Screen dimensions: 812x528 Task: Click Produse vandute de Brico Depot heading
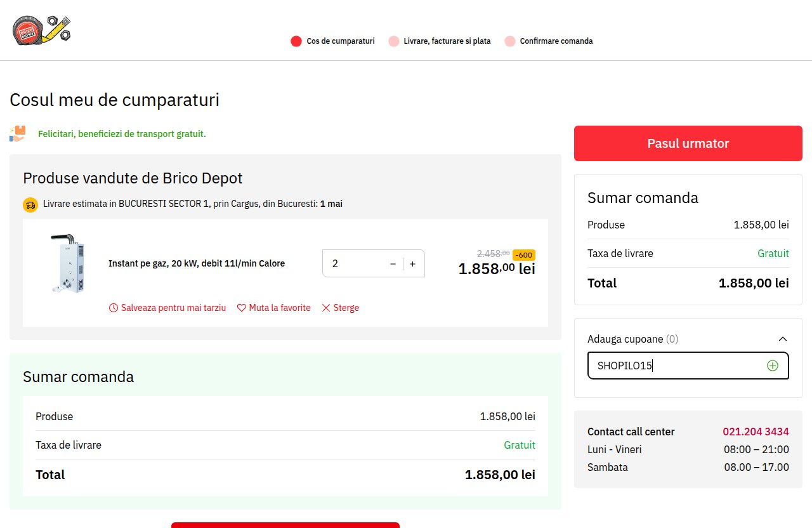[133, 178]
